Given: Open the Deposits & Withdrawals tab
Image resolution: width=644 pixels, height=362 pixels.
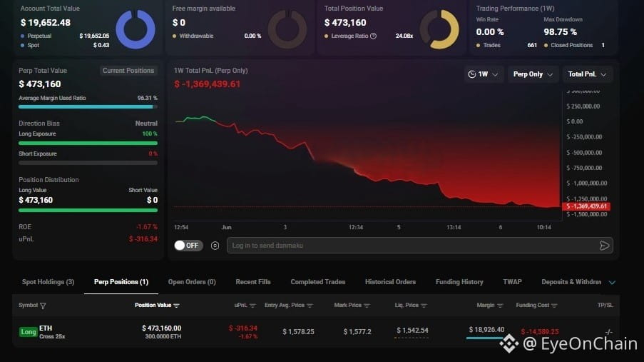Looking at the screenshot, I should (x=571, y=282).
